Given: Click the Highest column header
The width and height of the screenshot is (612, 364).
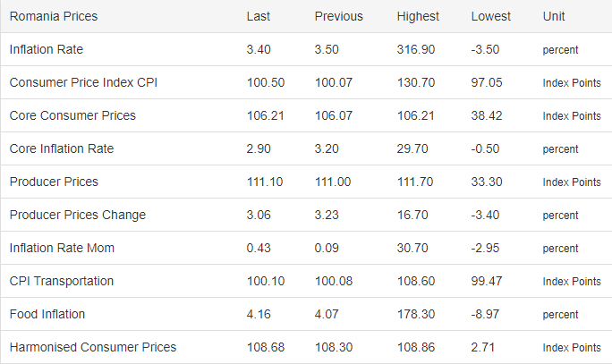Looking at the screenshot, I should click(x=419, y=17).
